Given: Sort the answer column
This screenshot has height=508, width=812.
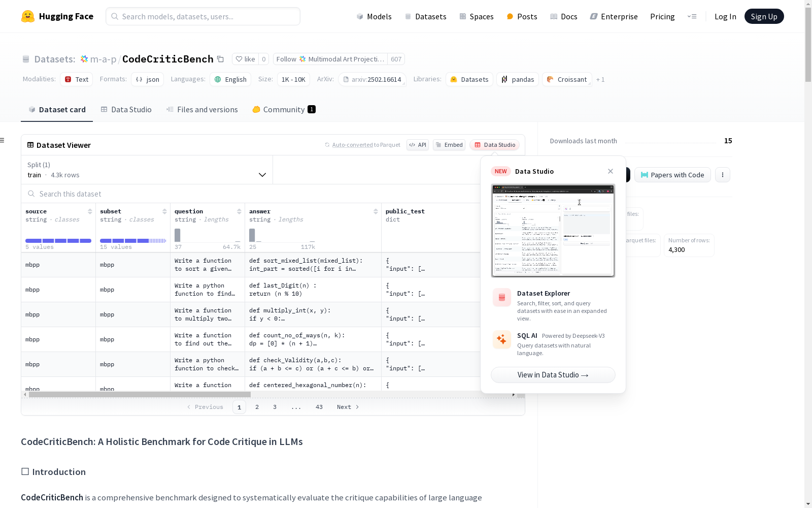Looking at the screenshot, I should click(376, 211).
